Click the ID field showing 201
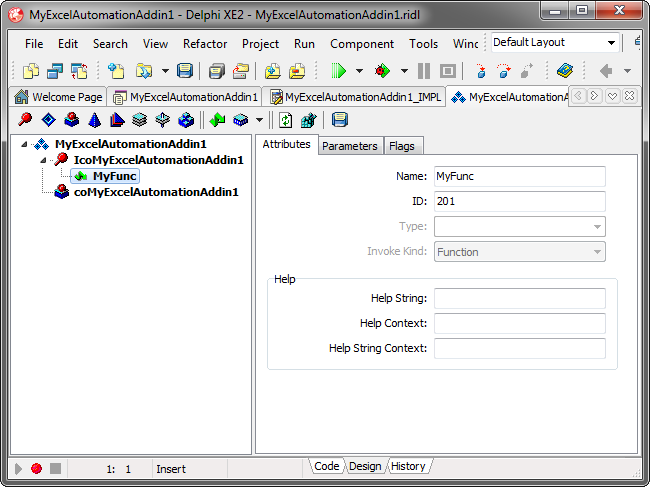Image resolution: width=650 pixels, height=487 pixels. (x=519, y=201)
